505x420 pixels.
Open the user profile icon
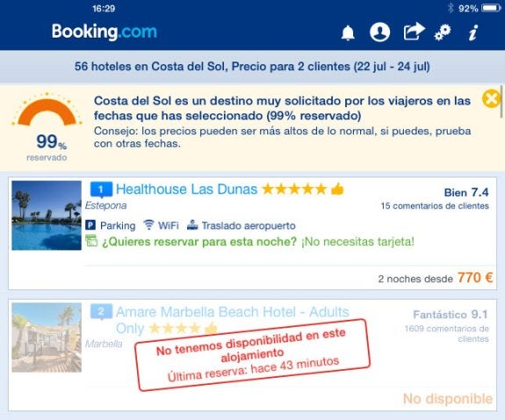click(x=379, y=33)
